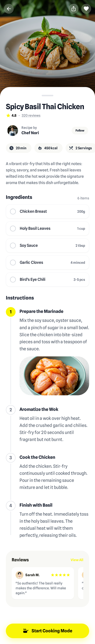The image size is (95, 644).
Task: Tap the yellow star rating icon
Action: click(8, 115)
